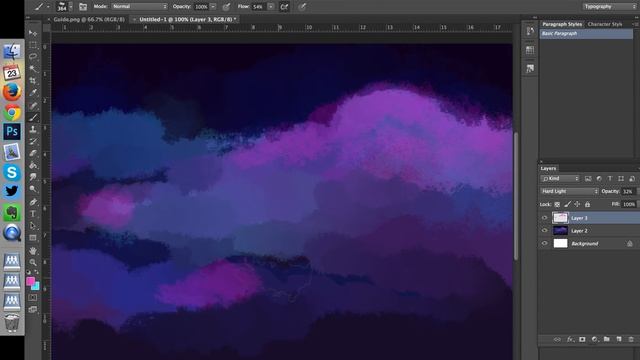
Task: Open the Flow slider dropdown
Action: coord(271,7)
